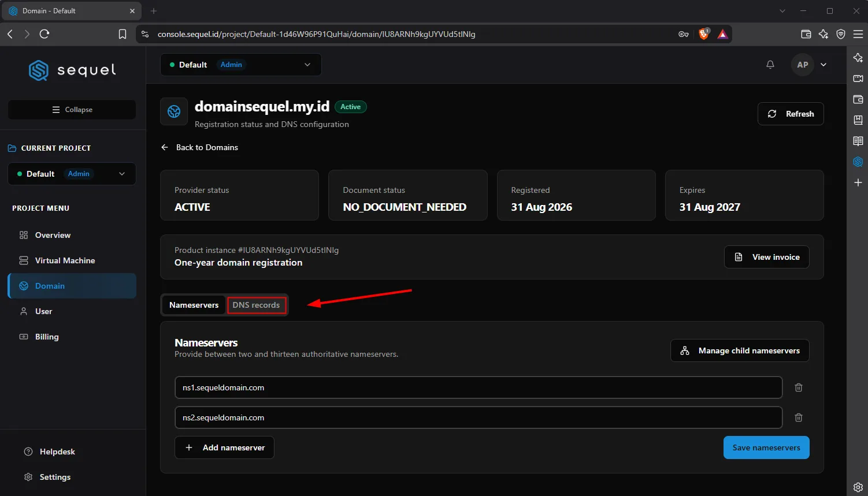The width and height of the screenshot is (868, 496).
Task: Click the Sequel logo in sidebar
Action: tap(72, 70)
